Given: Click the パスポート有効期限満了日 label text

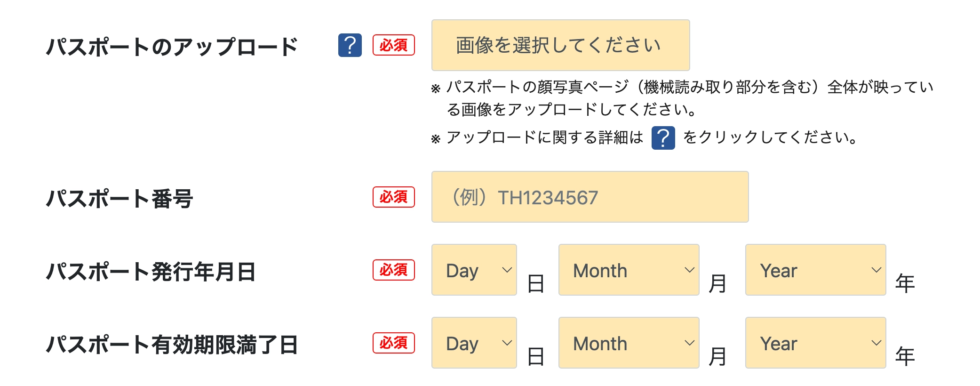Looking at the screenshot, I should (172, 345).
